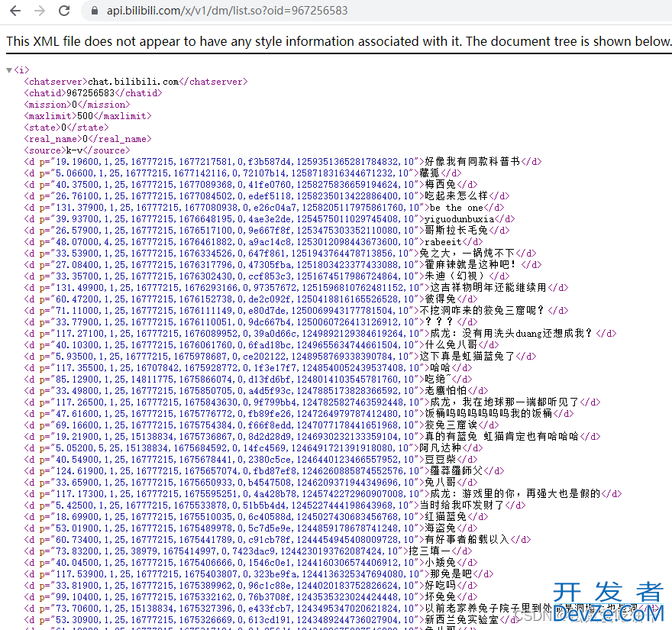Select the maxlimit 500 line
Viewport: 672px width, 630px height.
[x=88, y=116]
